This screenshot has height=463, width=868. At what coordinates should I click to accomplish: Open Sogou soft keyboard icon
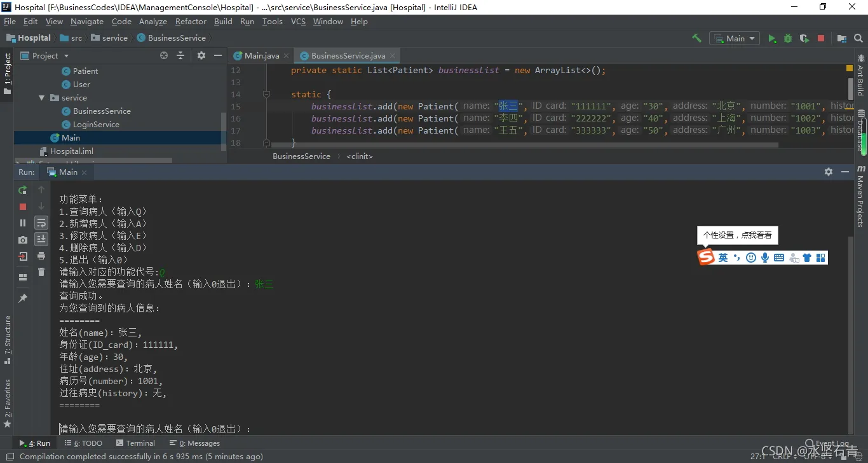tap(779, 258)
